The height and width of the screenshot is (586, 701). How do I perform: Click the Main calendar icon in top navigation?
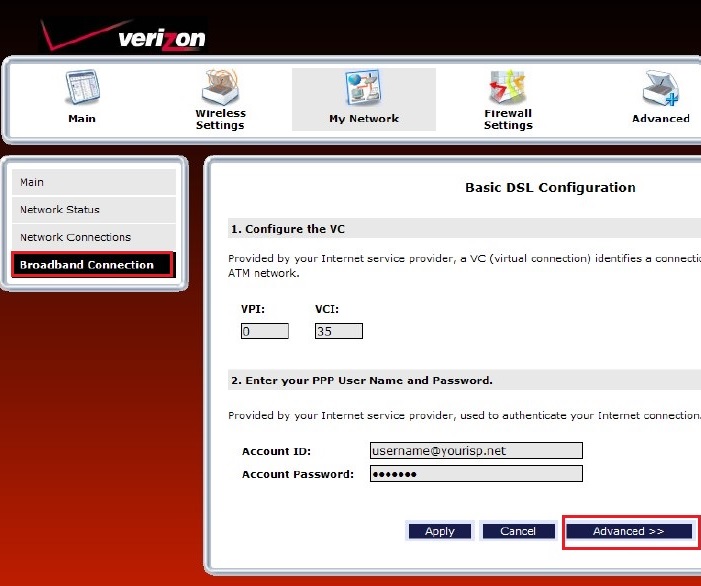(x=82, y=89)
